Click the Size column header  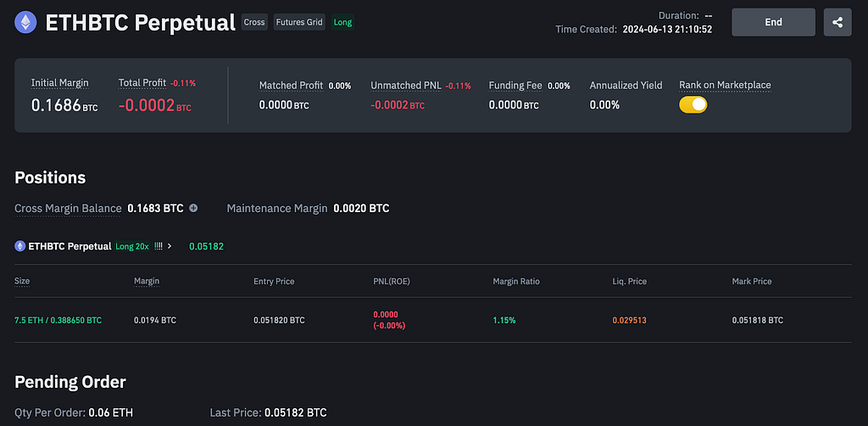point(22,281)
